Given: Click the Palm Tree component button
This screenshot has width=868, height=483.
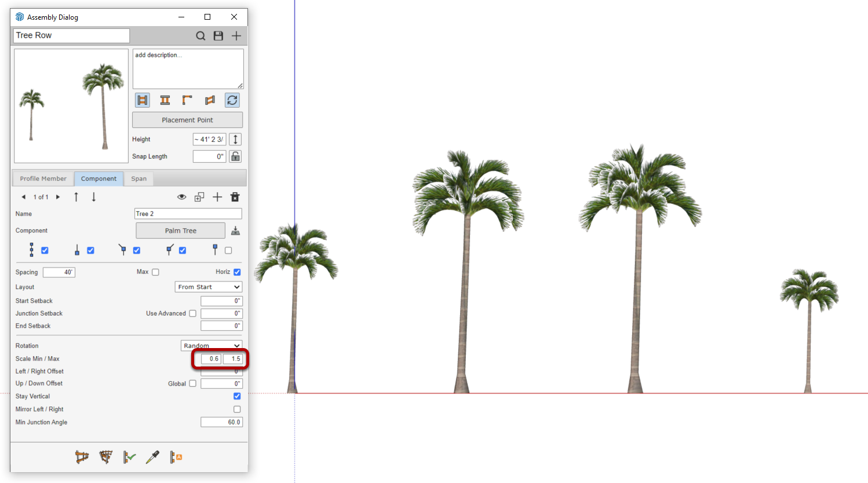Looking at the screenshot, I should click(181, 230).
